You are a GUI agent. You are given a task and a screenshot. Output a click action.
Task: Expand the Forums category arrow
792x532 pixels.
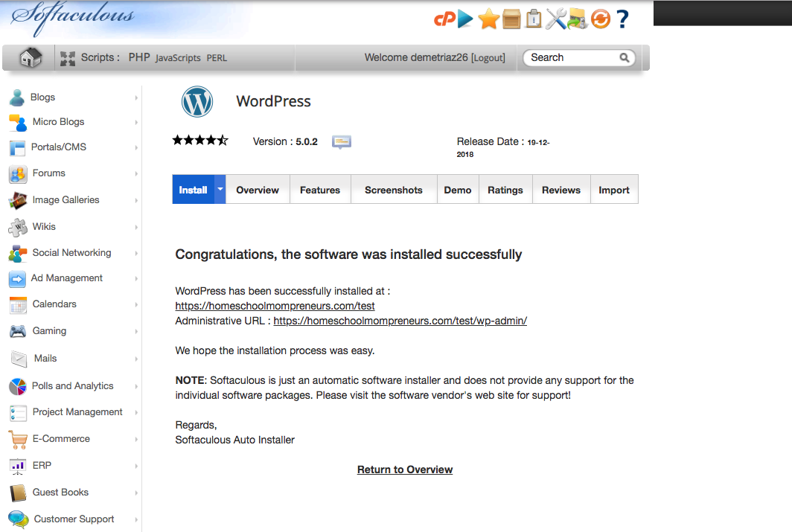[136, 173]
